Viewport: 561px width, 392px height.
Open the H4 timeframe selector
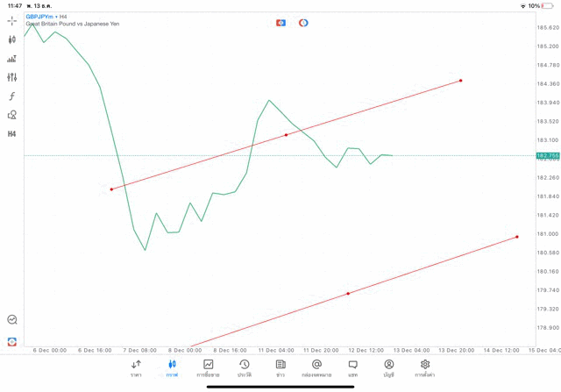click(12, 134)
